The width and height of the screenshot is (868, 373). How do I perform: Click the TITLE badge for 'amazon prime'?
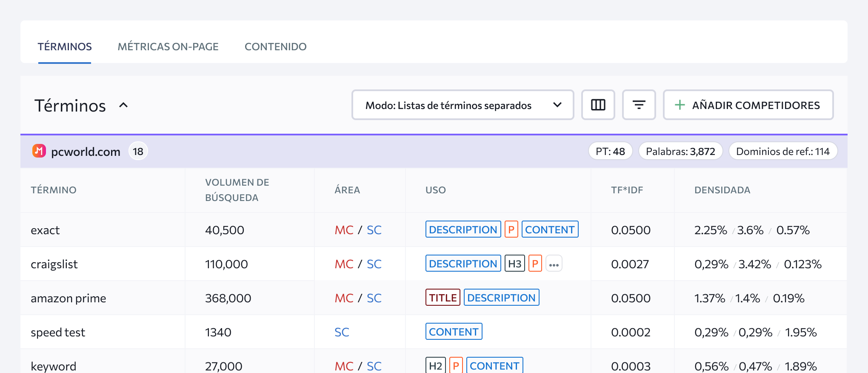pyautogui.click(x=443, y=298)
